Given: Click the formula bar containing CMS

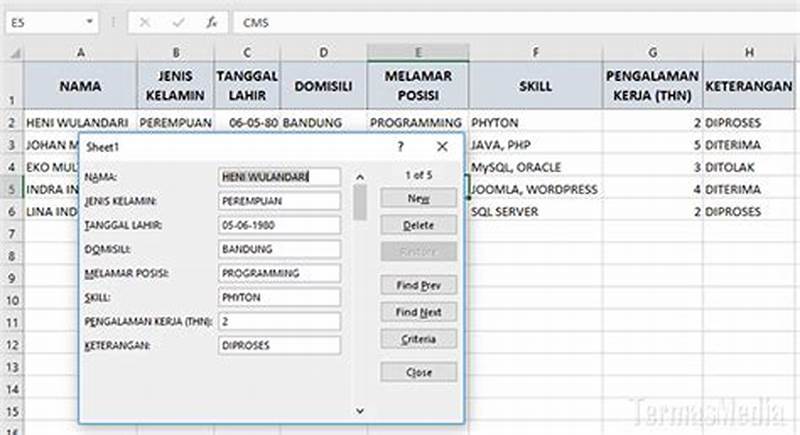Looking at the screenshot, I should pos(515,22).
